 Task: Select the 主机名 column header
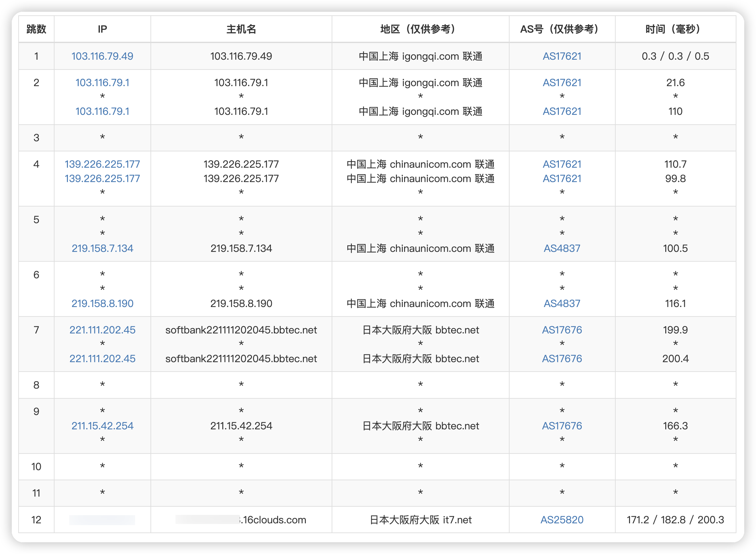(x=241, y=29)
